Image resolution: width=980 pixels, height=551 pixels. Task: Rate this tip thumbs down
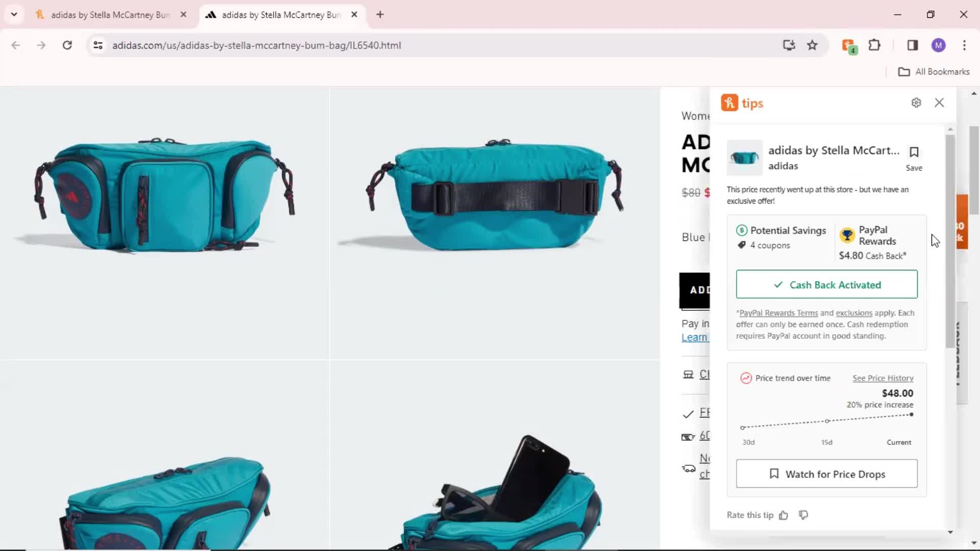(x=803, y=515)
